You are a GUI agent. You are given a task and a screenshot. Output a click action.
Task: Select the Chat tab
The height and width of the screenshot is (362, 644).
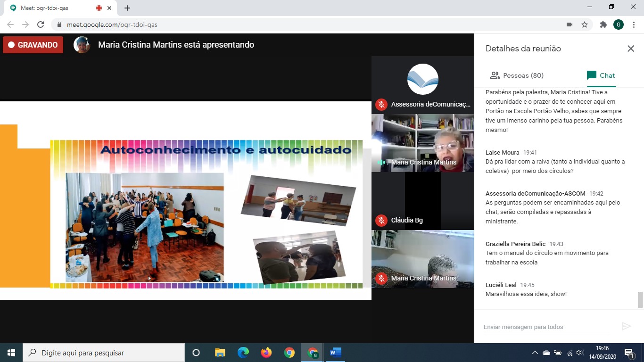click(601, 75)
